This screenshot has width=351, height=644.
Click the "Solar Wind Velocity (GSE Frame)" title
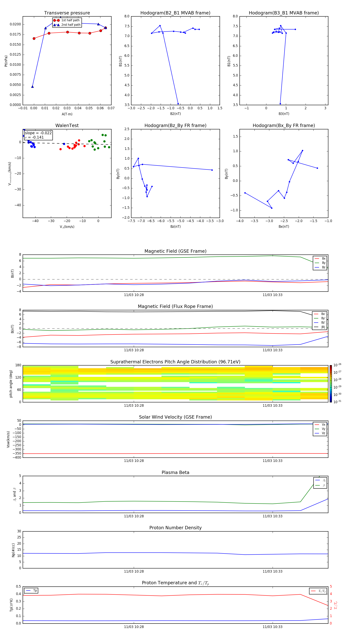click(175, 417)
